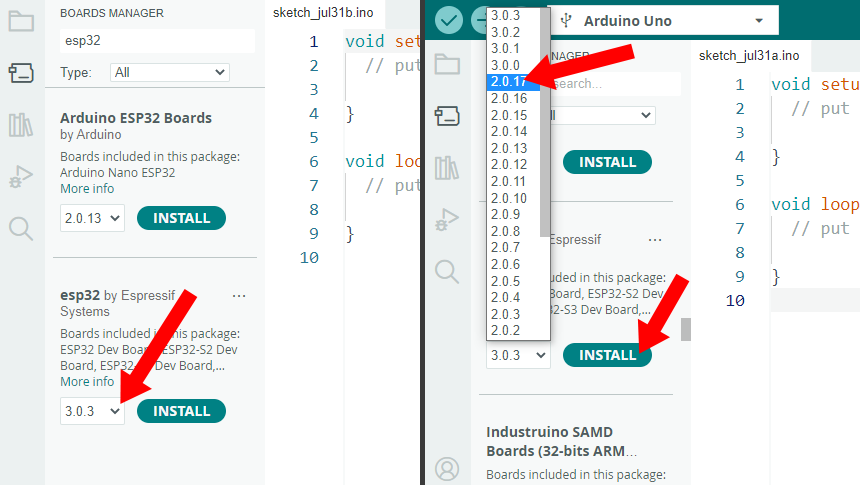Open the Arduino Uno board selector dropdown
This screenshot has height=485, width=860.
tap(663, 21)
